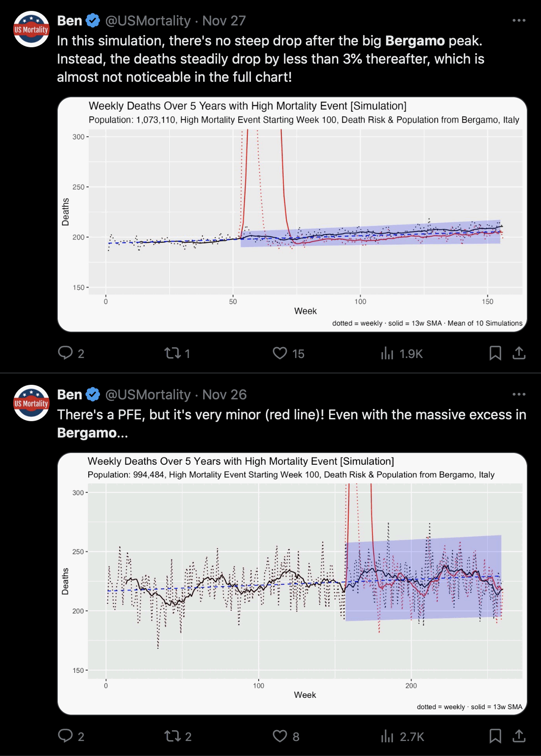Like the Nov 27 tweet with 15 likes
The image size is (541, 756).
click(280, 353)
